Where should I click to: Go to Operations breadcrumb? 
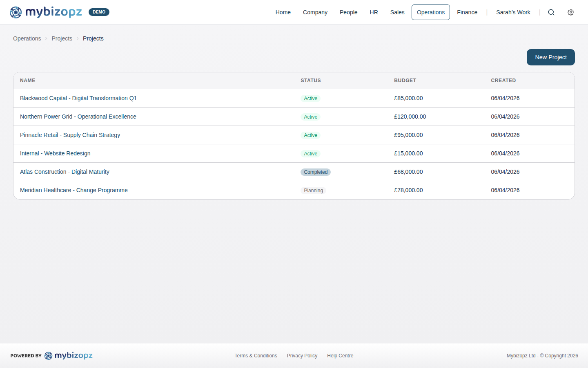[27, 38]
